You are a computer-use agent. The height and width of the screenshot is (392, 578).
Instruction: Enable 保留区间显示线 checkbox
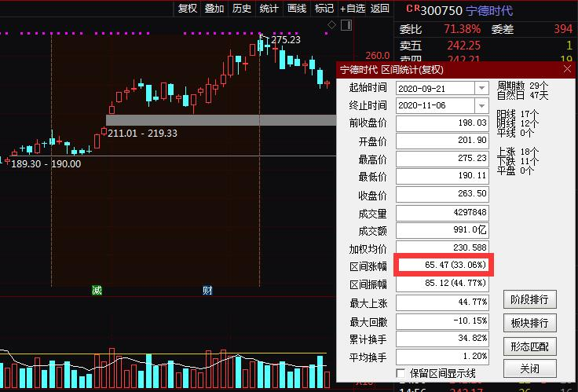pos(401,373)
